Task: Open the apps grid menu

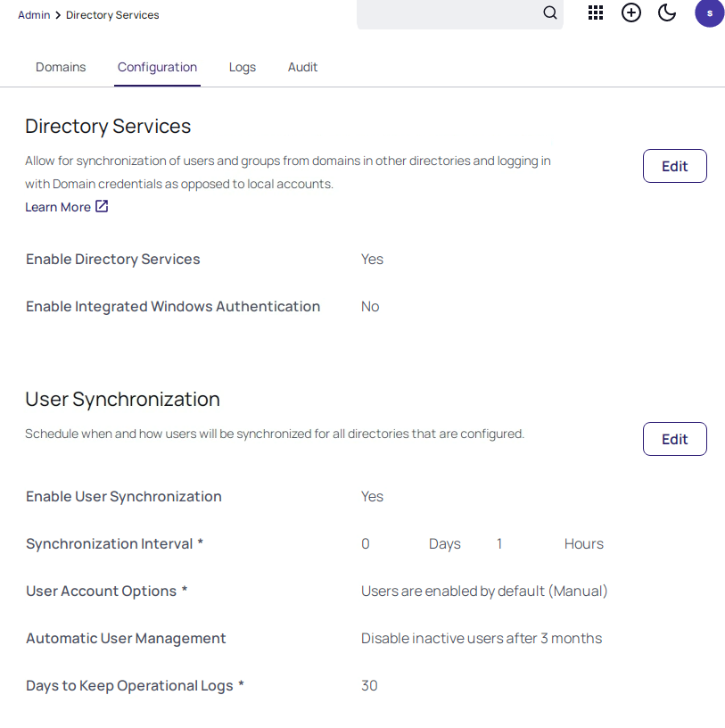Action: tap(596, 12)
